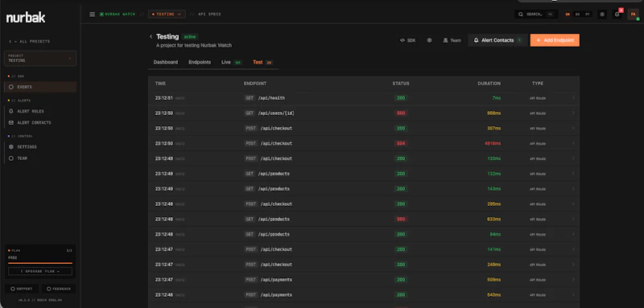
Task: Expand the /api/health row chevron
Action: pos(573,98)
